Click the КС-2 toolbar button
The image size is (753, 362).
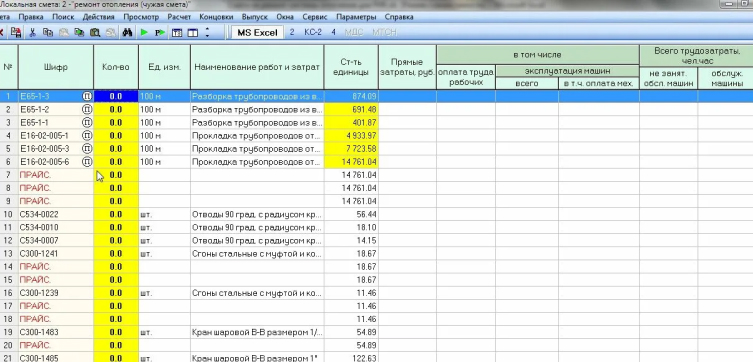(x=313, y=33)
